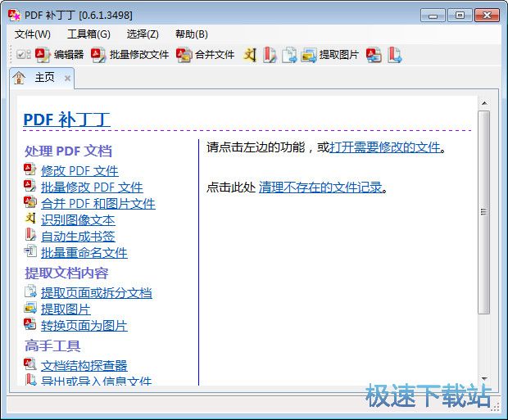
Task: Click the vertical scrollbar thumb
Action: click(484, 212)
